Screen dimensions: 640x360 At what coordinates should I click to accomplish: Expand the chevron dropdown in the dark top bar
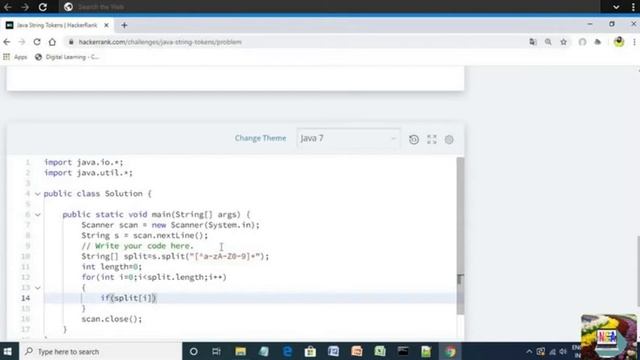point(616,7)
